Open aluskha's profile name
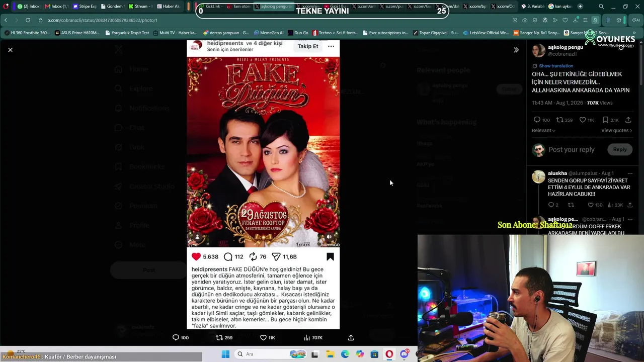This screenshot has height=362, width=644. click(557, 173)
